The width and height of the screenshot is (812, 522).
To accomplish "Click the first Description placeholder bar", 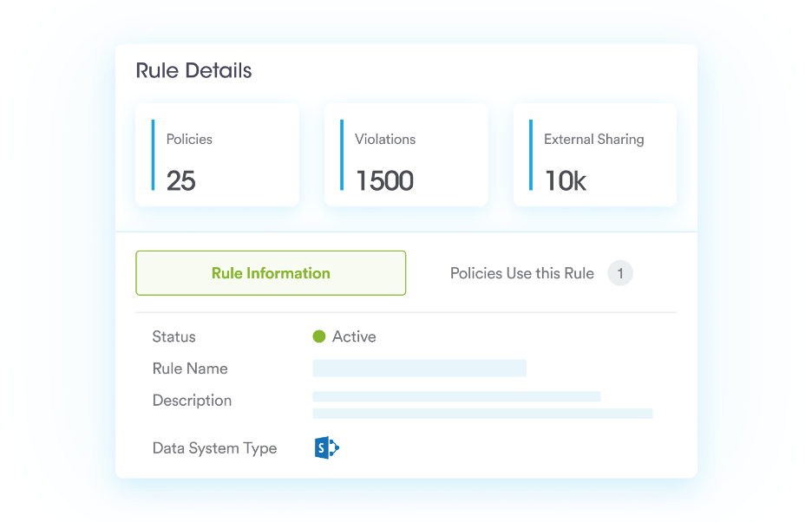I will [458, 395].
